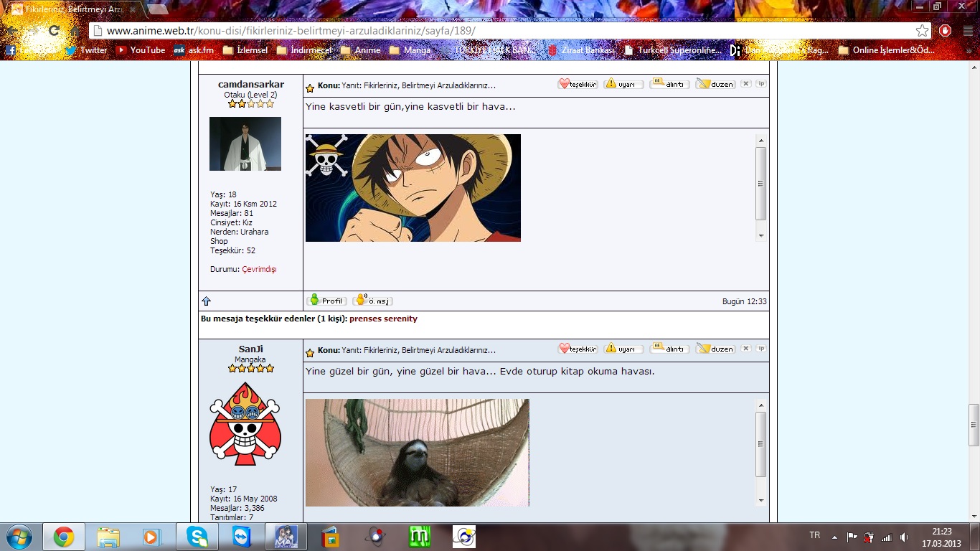Viewport: 980px width, 551px height.
Task: Show hidden system tray icons
Action: tap(834, 537)
